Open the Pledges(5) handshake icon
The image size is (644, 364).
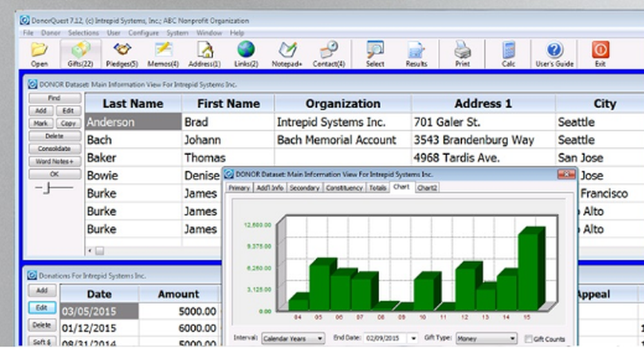pos(122,54)
